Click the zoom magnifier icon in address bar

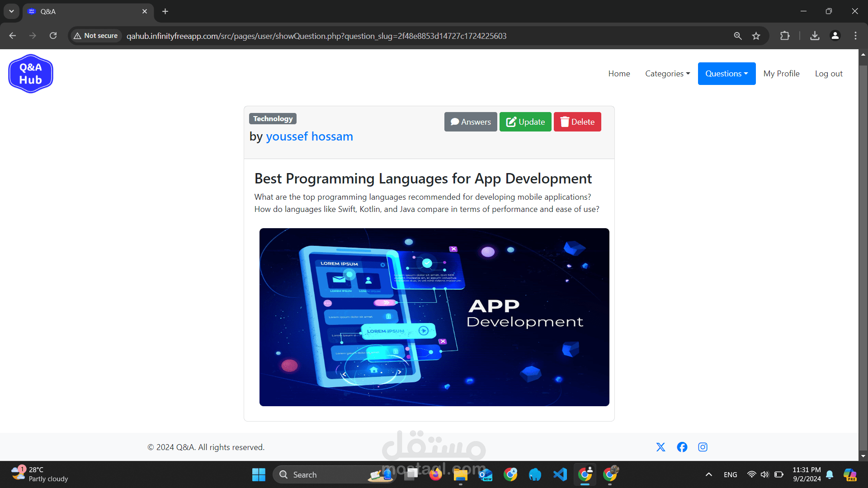[737, 36]
